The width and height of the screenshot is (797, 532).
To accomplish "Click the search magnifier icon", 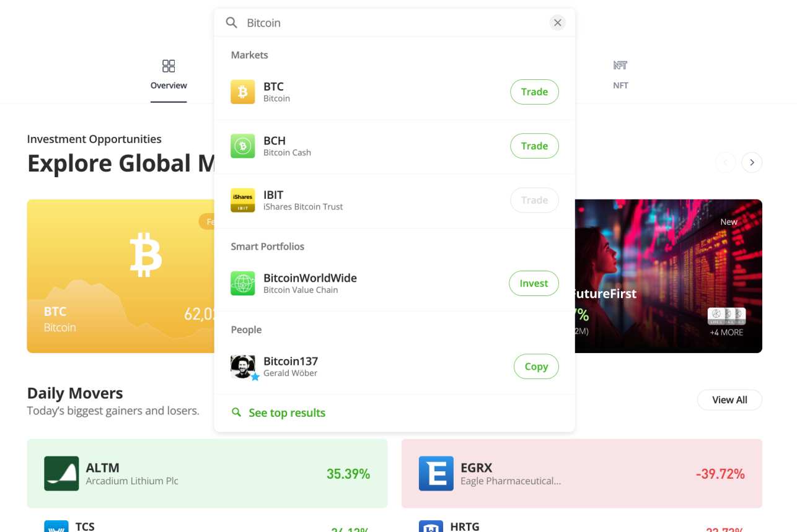I will 231,23.
